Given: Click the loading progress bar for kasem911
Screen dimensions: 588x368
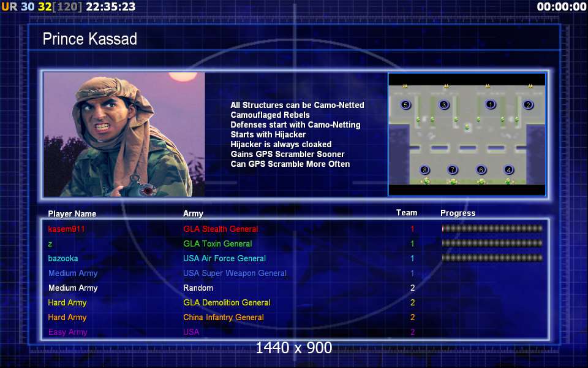Looking at the screenshot, I should coord(492,228).
